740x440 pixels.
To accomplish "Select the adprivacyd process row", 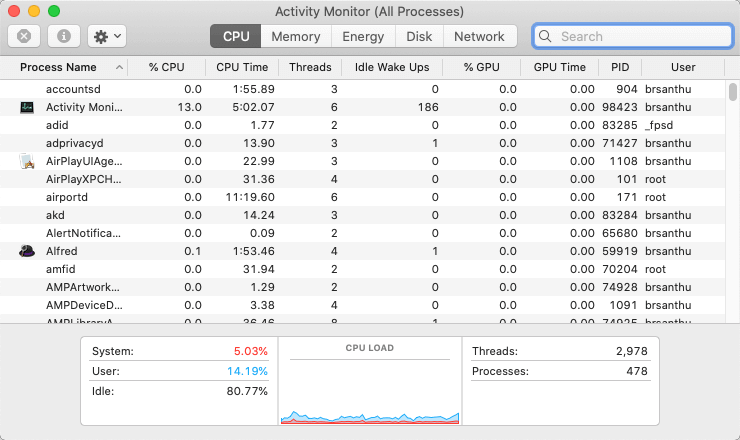I will coord(362,143).
